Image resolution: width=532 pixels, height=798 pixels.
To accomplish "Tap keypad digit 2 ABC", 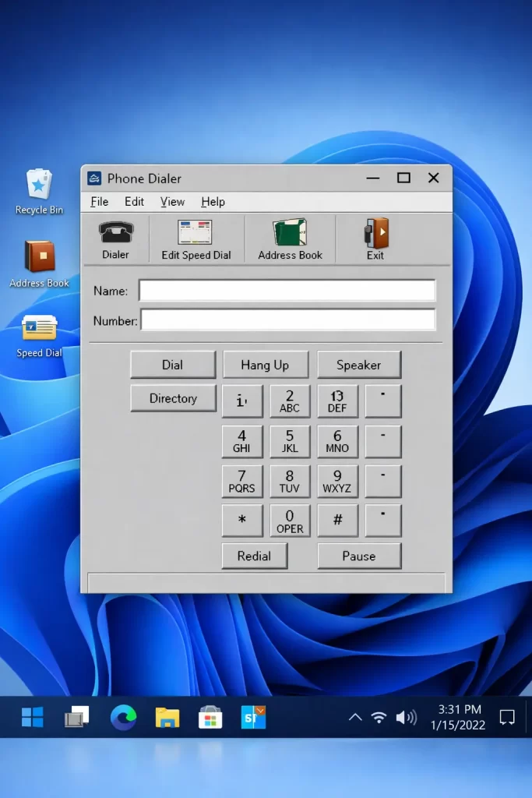I will [290, 401].
